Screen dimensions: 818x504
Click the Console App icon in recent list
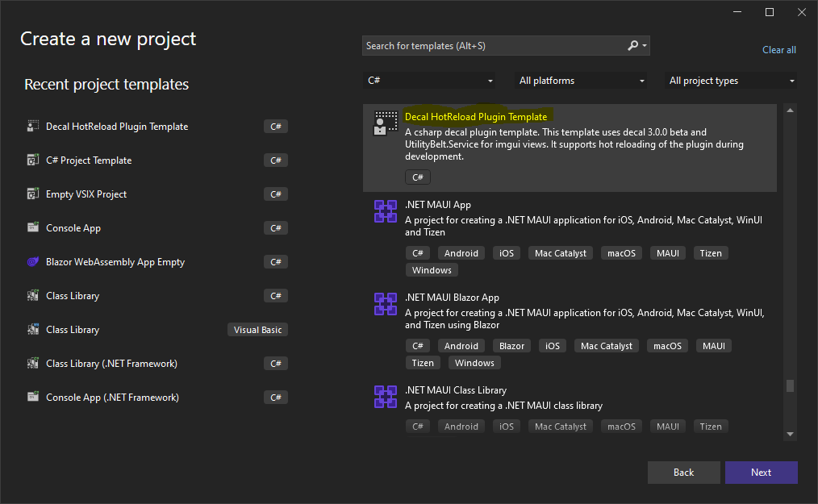(33, 227)
